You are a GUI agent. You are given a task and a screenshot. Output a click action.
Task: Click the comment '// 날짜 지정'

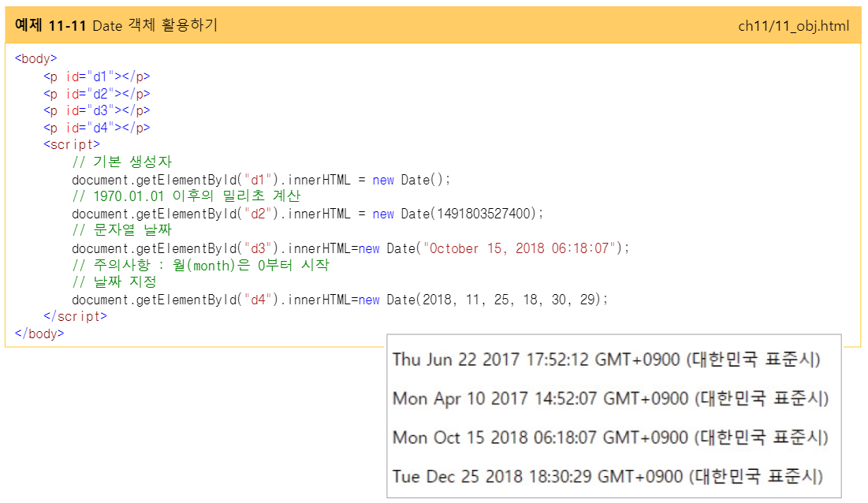(x=114, y=281)
